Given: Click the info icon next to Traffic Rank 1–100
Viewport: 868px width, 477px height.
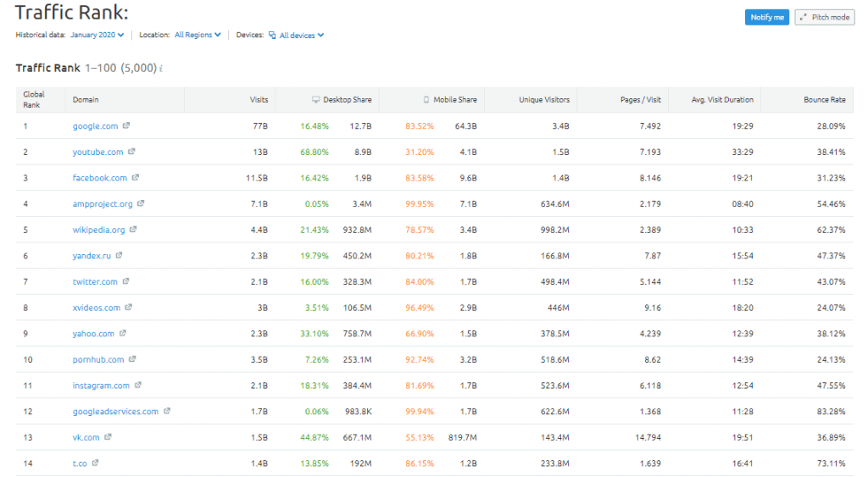Looking at the screenshot, I should point(161,69).
